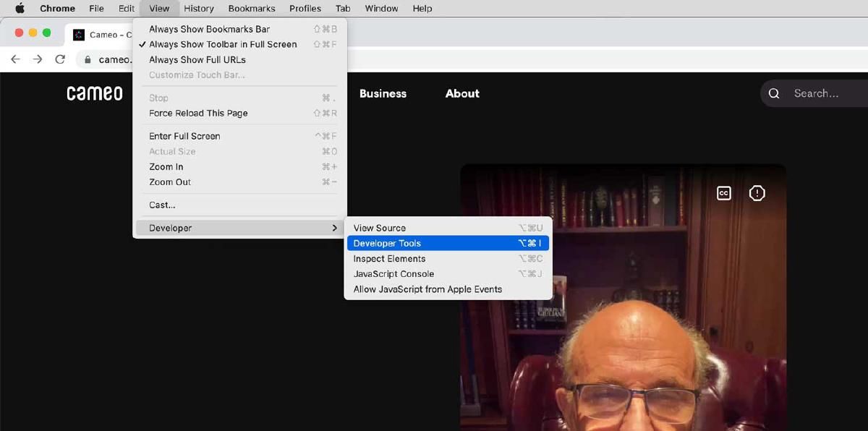The image size is (868, 431).
Task: Open the Apple menu
Action: [20, 9]
